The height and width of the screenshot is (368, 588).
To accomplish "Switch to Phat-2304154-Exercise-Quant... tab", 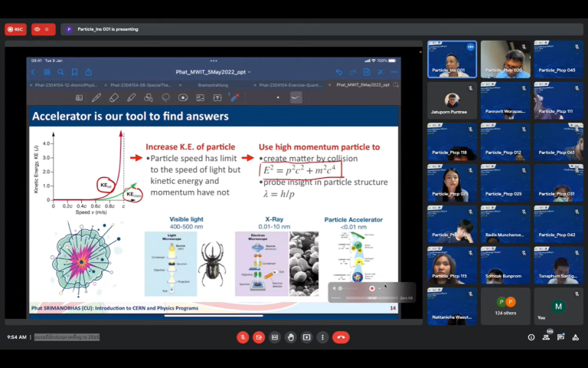I will 290,85.
